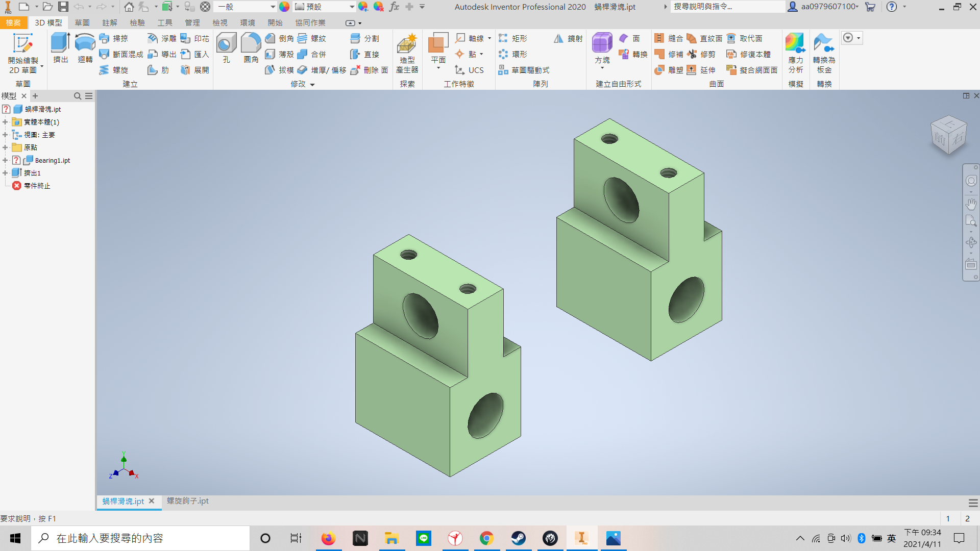Switch to the 螺旋鉤子.ipt document tab
The height and width of the screenshot is (551, 980).
(x=187, y=501)
